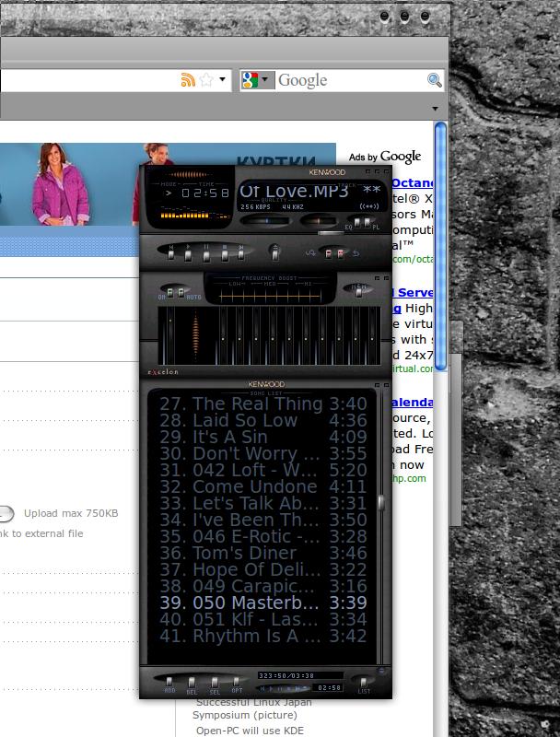Start playback with the main play switch

[189, 254]
